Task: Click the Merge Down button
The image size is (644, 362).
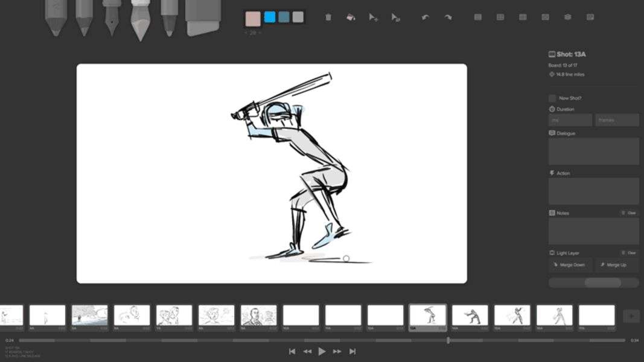Action: click(570, 265)
